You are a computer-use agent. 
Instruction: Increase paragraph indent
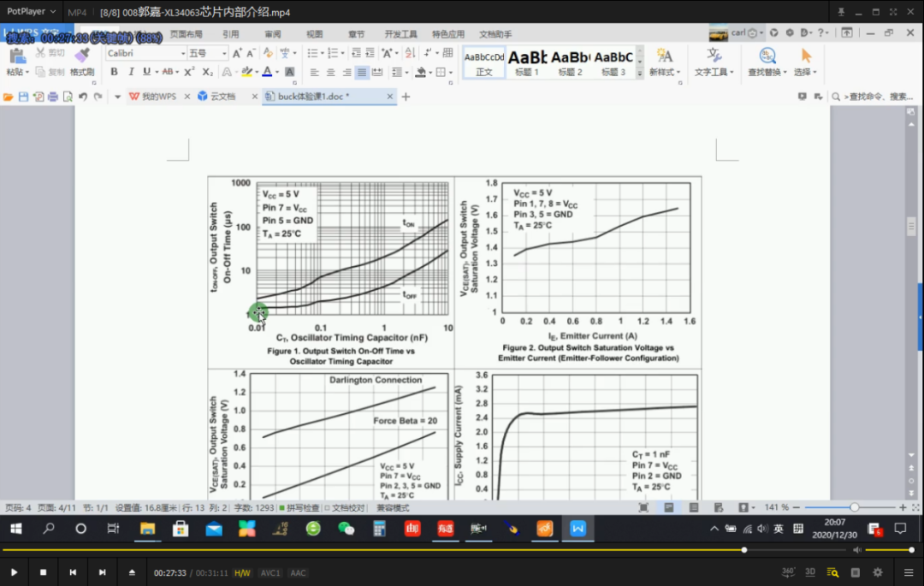coord(370,53)
